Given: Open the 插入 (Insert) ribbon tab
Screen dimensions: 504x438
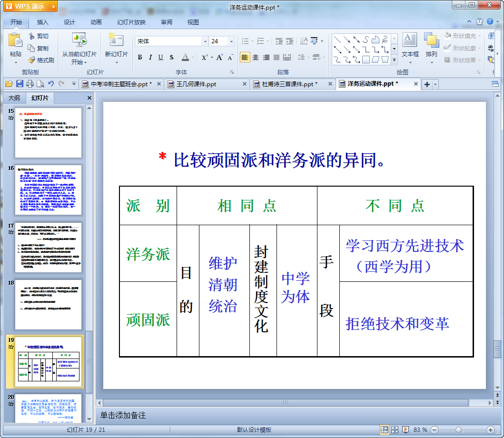Looking at the screenshot, I should point(43,22).
